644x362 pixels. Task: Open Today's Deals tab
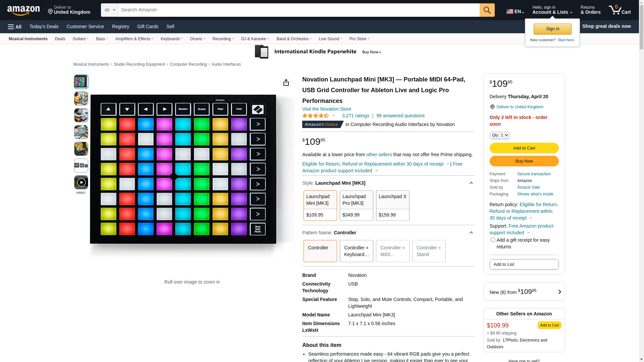click(x=44, y=26)
